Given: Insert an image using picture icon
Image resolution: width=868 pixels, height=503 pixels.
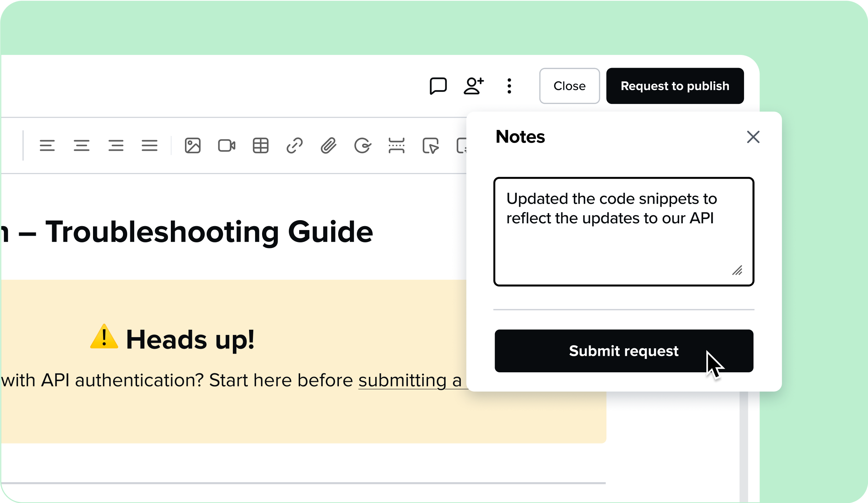Looking at the screenshot, I should (193, 145).
